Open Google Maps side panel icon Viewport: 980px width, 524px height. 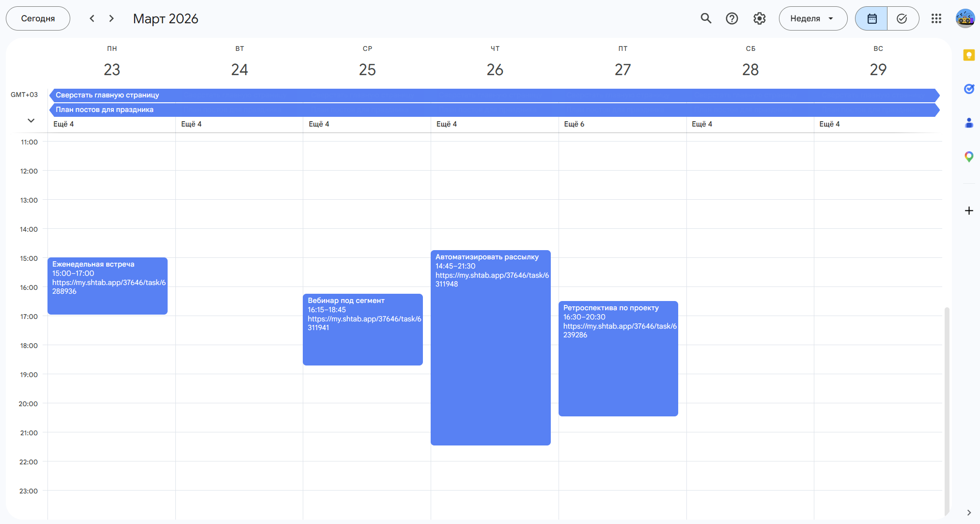pyautogui.click(x=968, y=157)
